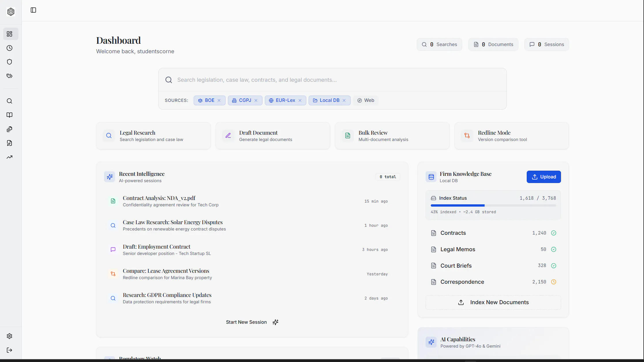Click the magnifier icon in search bar
Image resolution: width=644 pixels, height=362 pixels.
[x=169, y=80]
